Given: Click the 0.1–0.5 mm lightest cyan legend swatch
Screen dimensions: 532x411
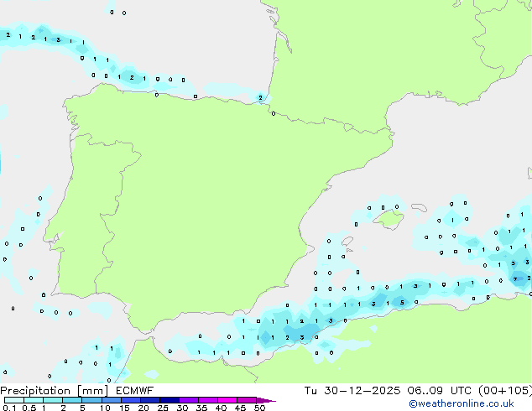Looking at the screenshot, I should pos(14,400).
